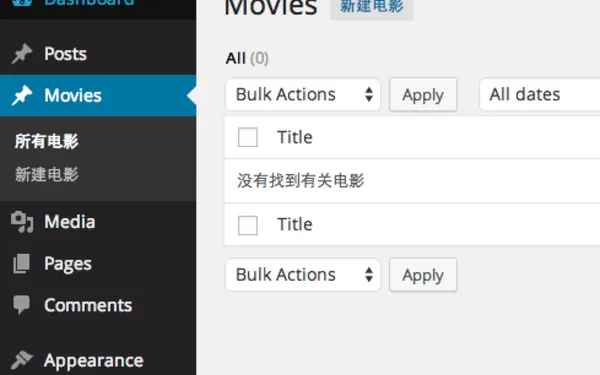Select the All (0) filter link
This screenshot has width=600, height=375.
tap(247, 59)
